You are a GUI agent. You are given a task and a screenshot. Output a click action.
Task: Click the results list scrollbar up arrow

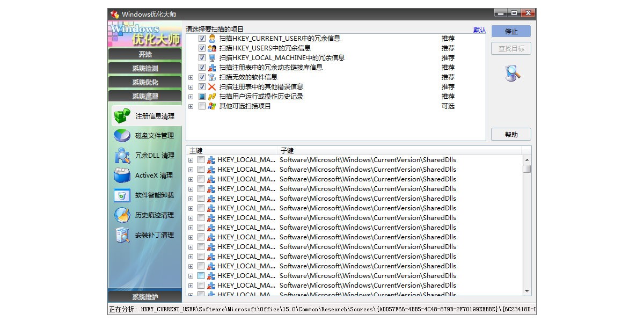click(x=527, y=160)
